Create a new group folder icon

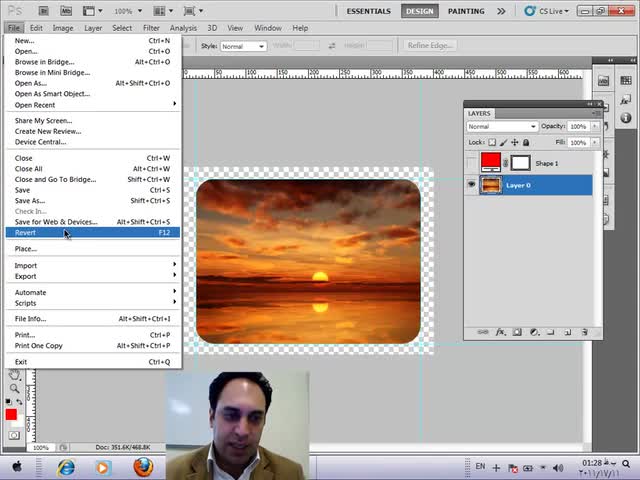(551, 332)
